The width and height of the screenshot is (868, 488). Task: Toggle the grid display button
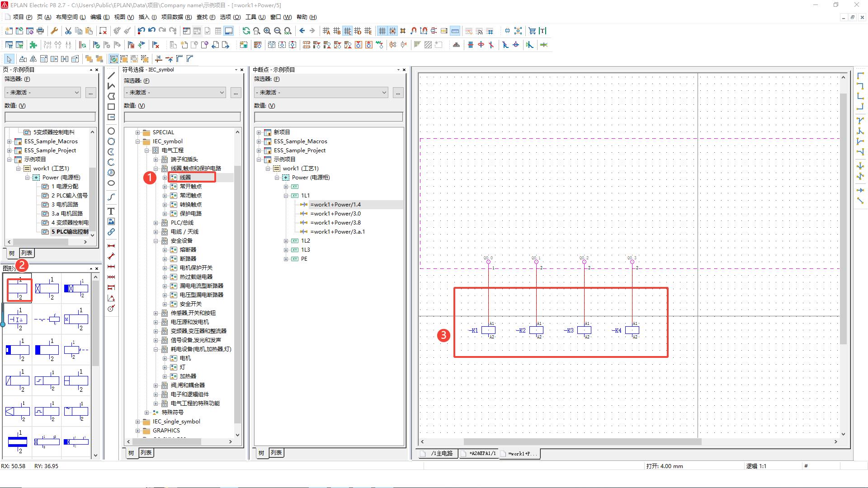(382, 31)
